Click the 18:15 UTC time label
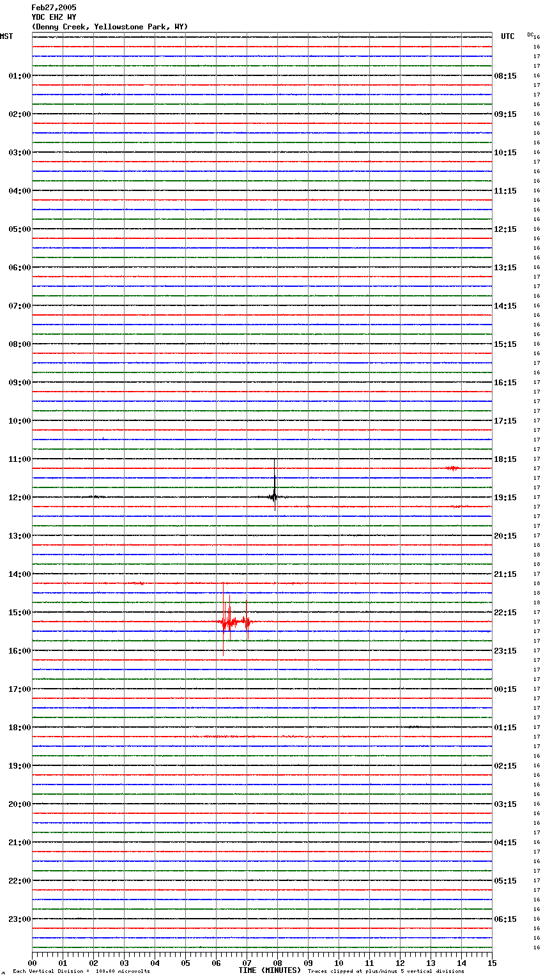The height and width of the screenshot is (980, 543). click(505, 459)
